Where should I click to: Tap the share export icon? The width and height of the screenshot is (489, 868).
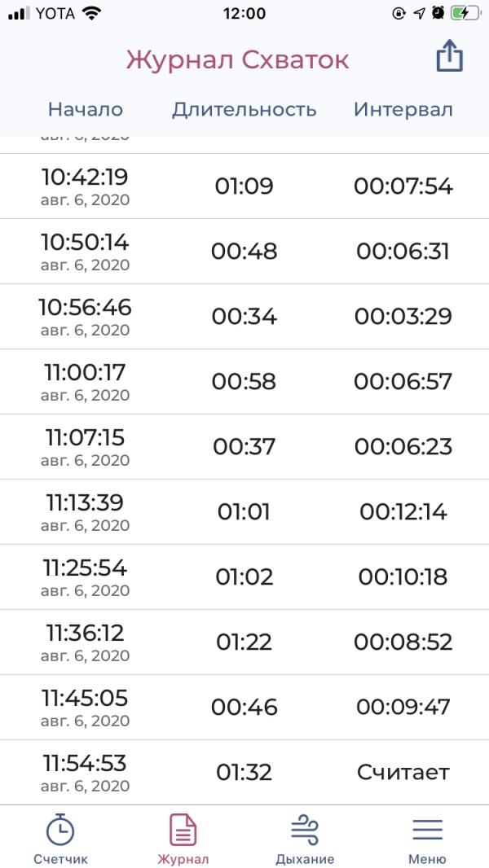(x=449, y=57)
